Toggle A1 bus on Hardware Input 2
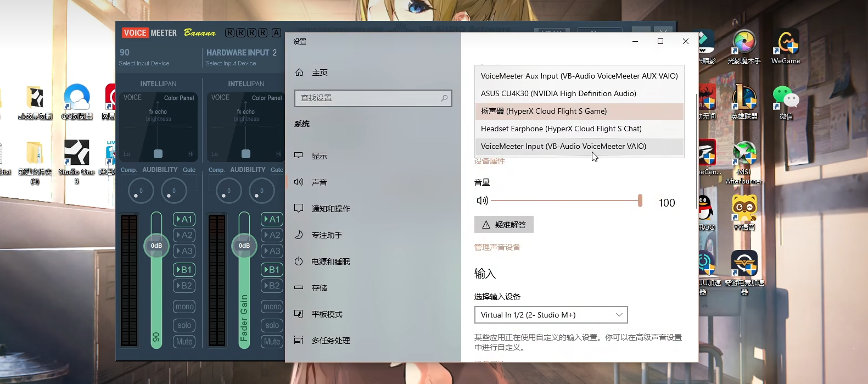The width and height of the screenshot is (868, 384). pyautogui.click(x=272, y=219)
